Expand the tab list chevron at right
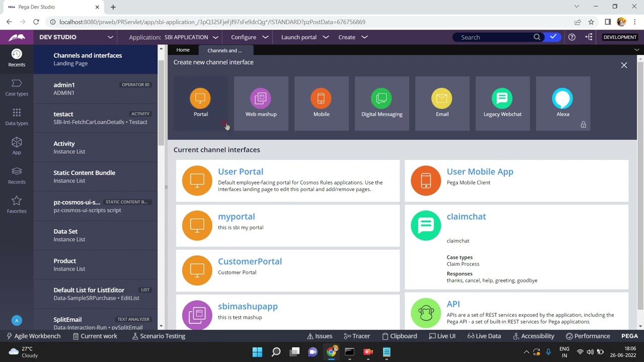This screenshot has height=362, width=644. [636, 50]
